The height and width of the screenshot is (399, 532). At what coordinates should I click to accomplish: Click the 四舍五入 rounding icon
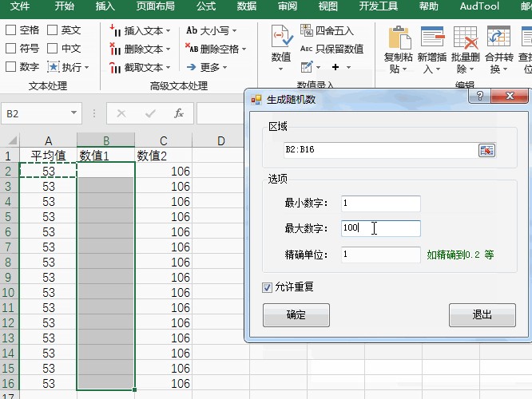[x=306, y=30]
